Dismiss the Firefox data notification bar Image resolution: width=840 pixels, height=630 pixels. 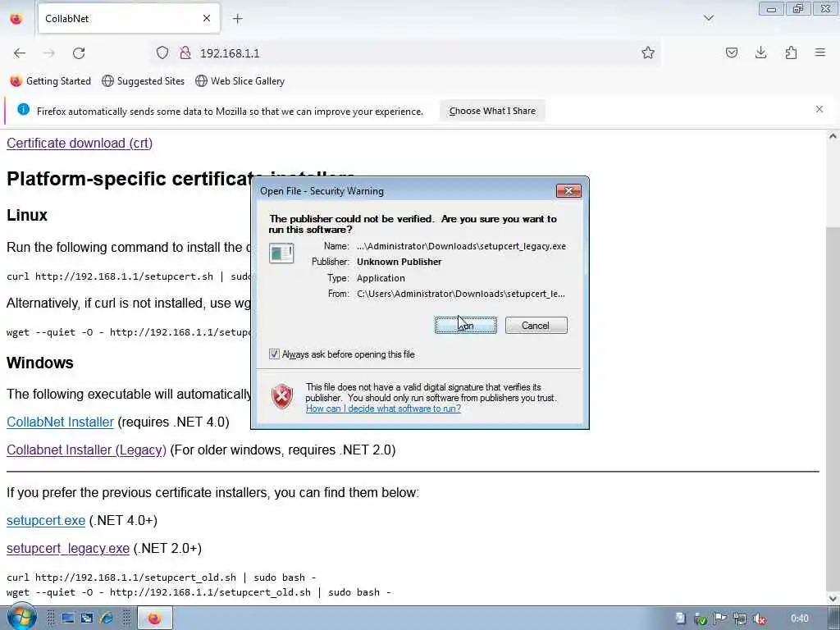coord(819,109)
